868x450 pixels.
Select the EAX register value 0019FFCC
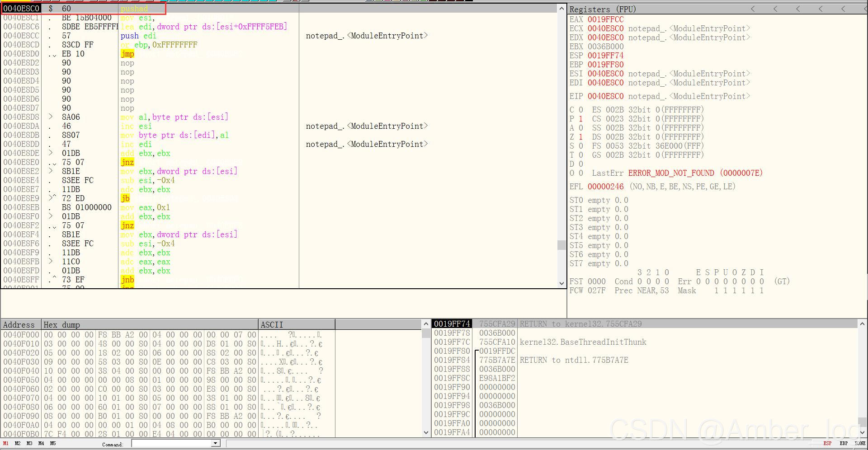tap(605, 19)
